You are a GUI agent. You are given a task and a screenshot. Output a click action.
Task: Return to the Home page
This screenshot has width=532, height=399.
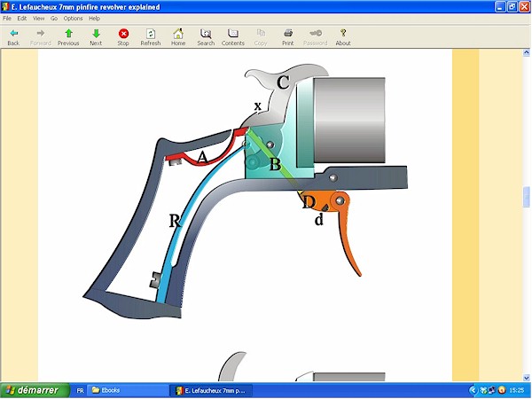(178, 36)
